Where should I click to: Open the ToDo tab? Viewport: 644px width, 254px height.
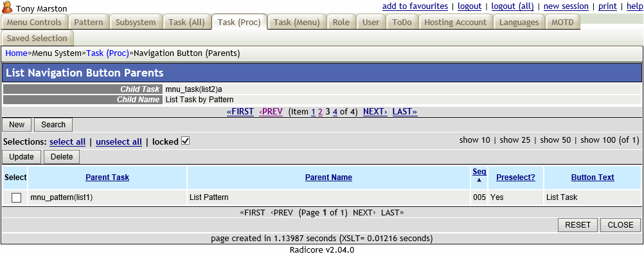pos(402,23)
